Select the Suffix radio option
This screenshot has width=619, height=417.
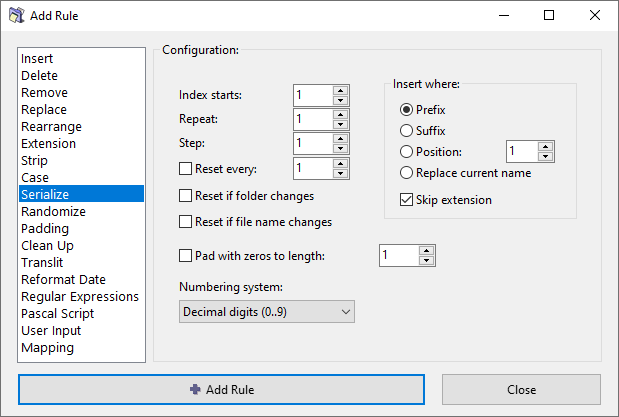(x=406, y=130)
